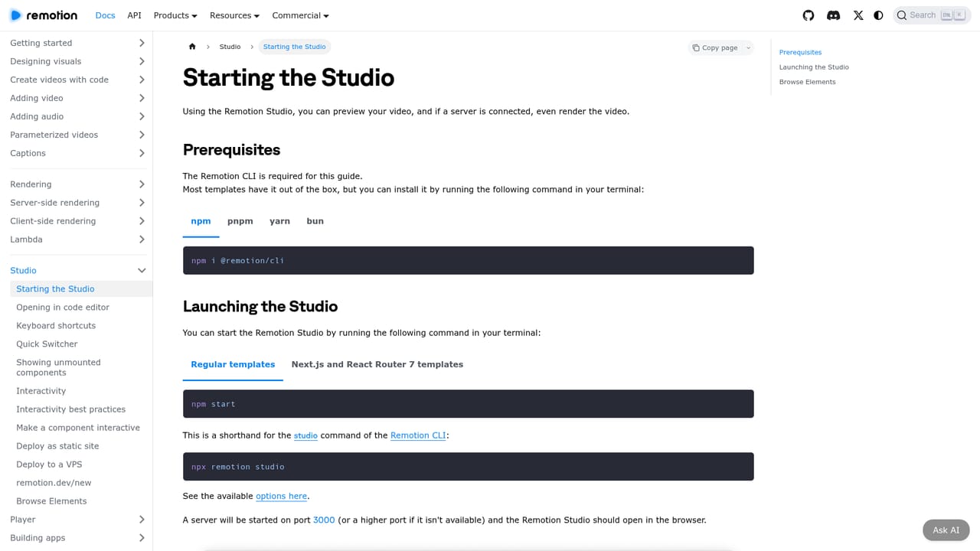
Task: Click the home breadcrumb icon
Action: coord(192,47)
